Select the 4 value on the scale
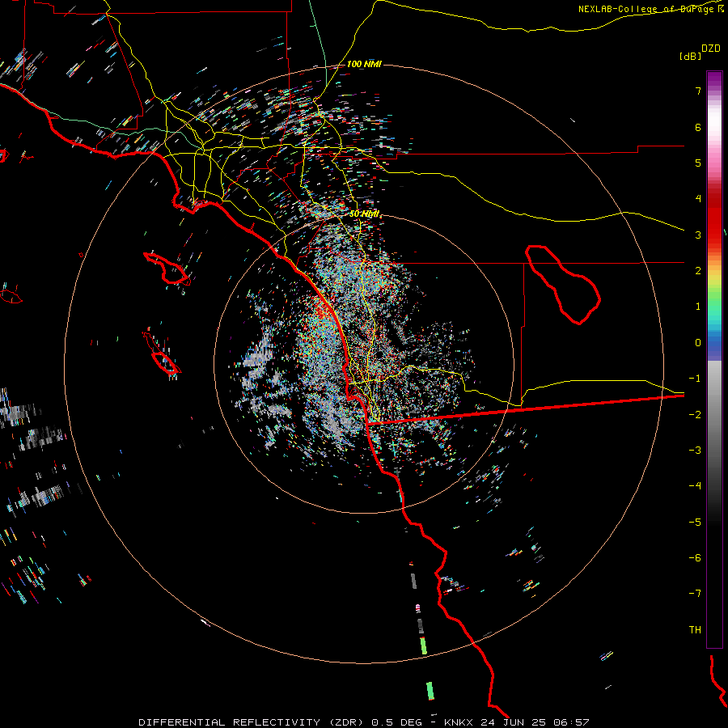 click(698, 199)
